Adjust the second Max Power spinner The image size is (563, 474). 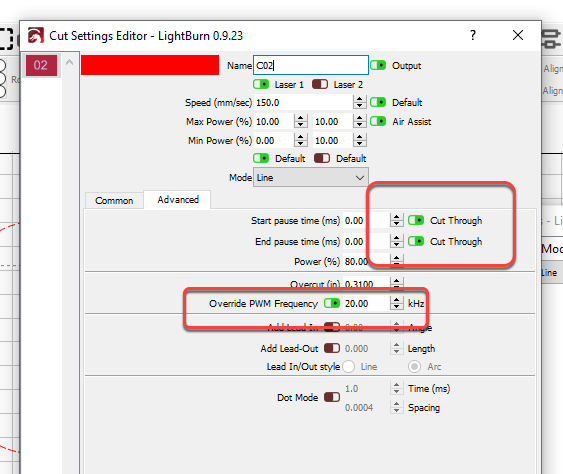[x=359, y=122]
